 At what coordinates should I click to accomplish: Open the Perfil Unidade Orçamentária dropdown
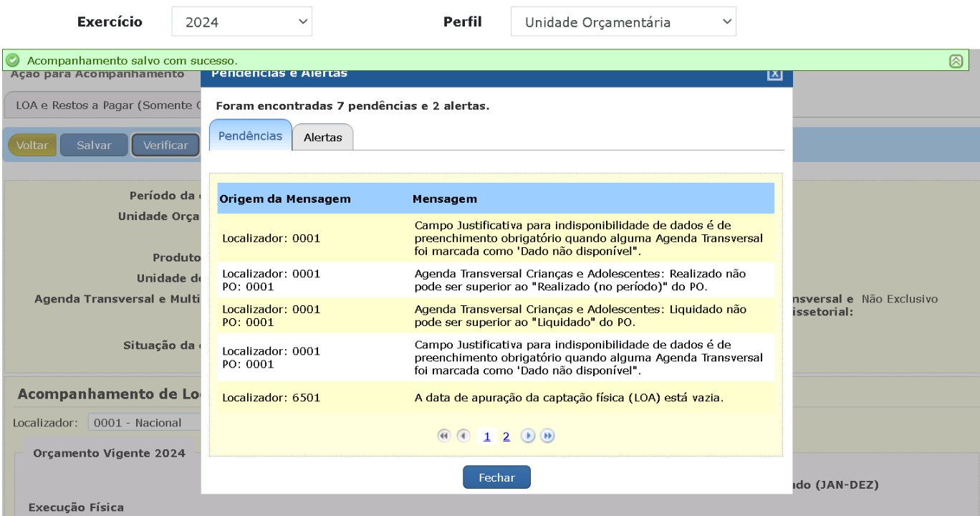coord(623,22)
